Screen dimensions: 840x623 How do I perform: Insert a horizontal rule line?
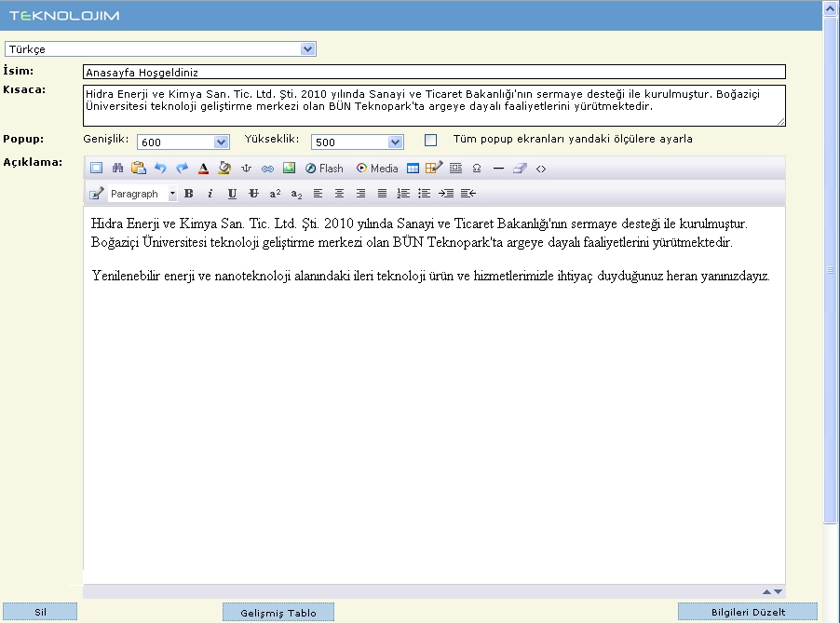point(498,169)
